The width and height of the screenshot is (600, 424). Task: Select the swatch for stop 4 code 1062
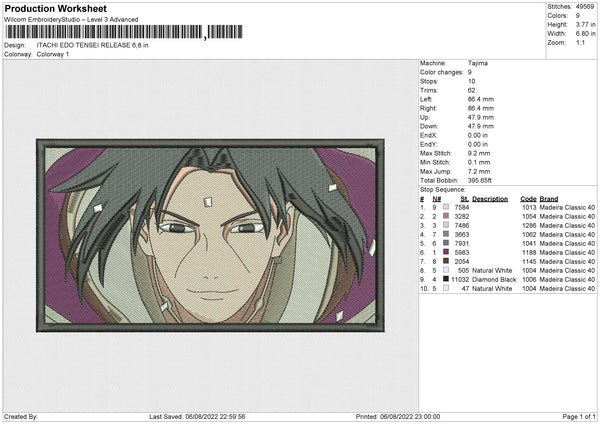[x=446, y=234]
